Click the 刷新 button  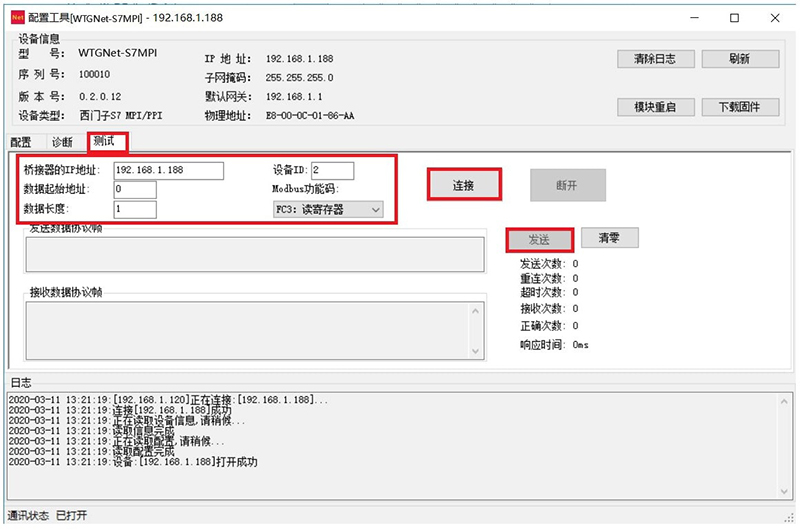pos(740,59)
